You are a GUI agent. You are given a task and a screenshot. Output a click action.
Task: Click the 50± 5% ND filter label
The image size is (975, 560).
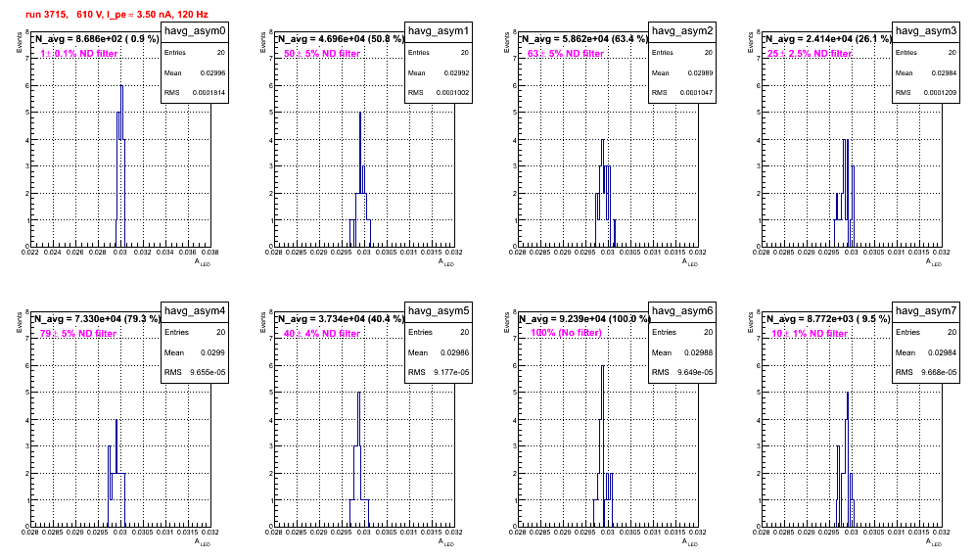(x=322, y=54)
